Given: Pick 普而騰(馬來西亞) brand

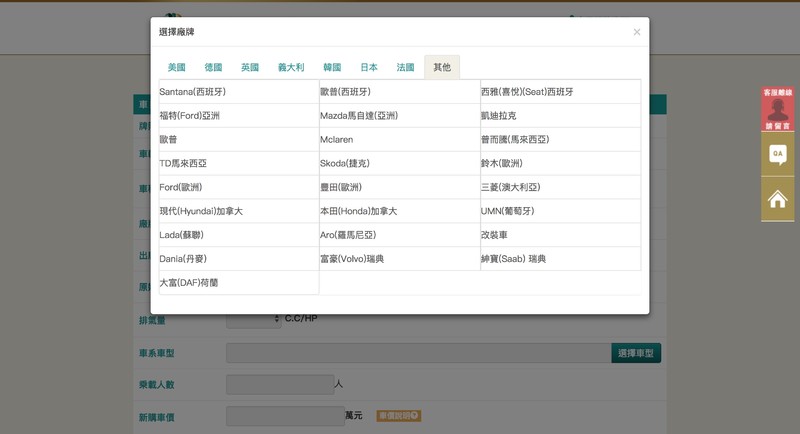Looking at the screenshot, I should 560,140.
